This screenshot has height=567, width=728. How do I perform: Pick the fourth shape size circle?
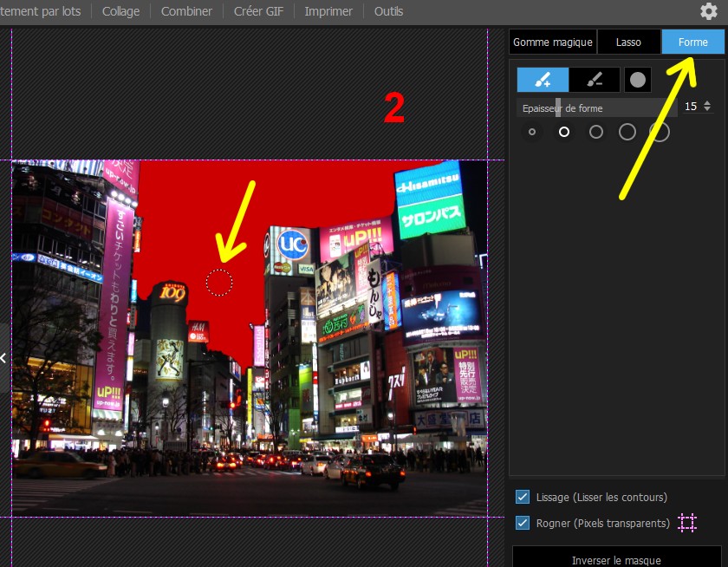pyautogui.click(x=627, y=132)
